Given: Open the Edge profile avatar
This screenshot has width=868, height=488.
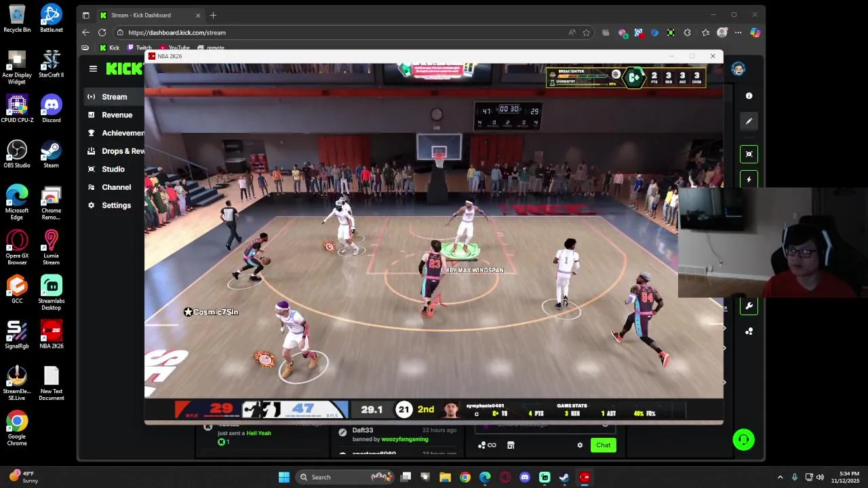Looking at the screenshot, I should point(722,33).
